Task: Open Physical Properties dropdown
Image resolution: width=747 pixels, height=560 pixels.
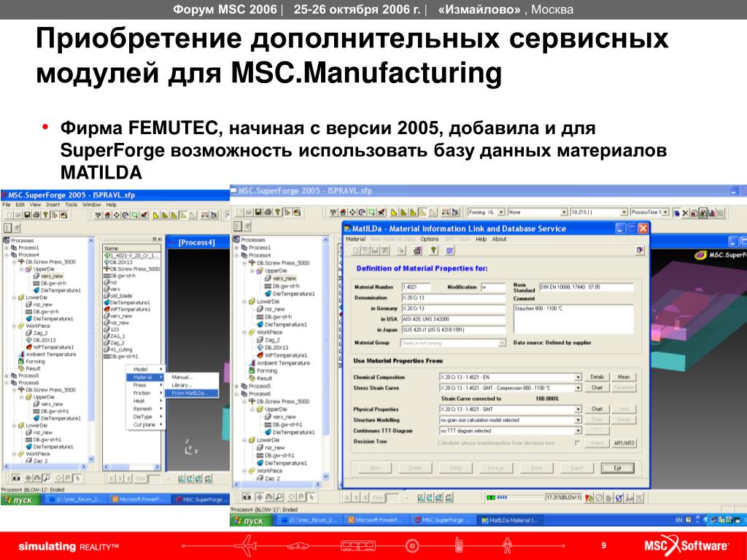Action: [x=578, y=410]
